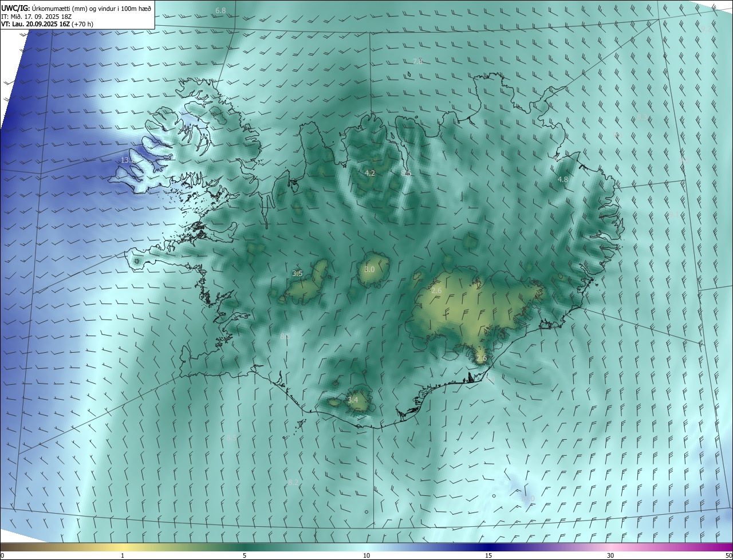Click the 1 tick on the colour scale
733x560 pixels.
(x=123, y=555)
